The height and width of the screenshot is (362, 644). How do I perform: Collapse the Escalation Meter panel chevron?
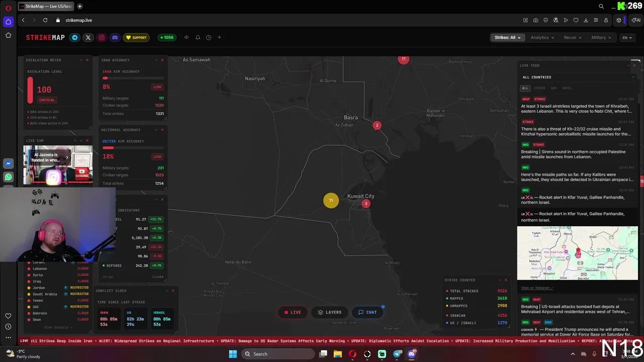81,60
